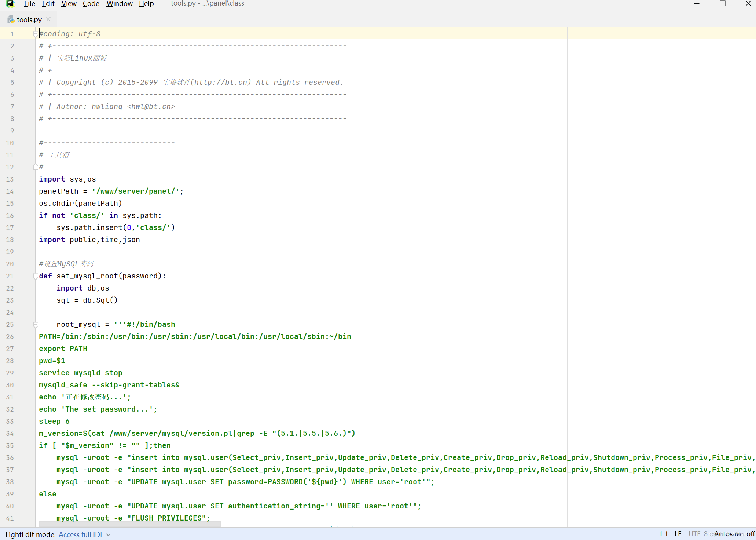Screen dimensions: 756x540
Task: Open the chevron next to Access full IDE
Action: pyautogui.click(x=109, y=534)
